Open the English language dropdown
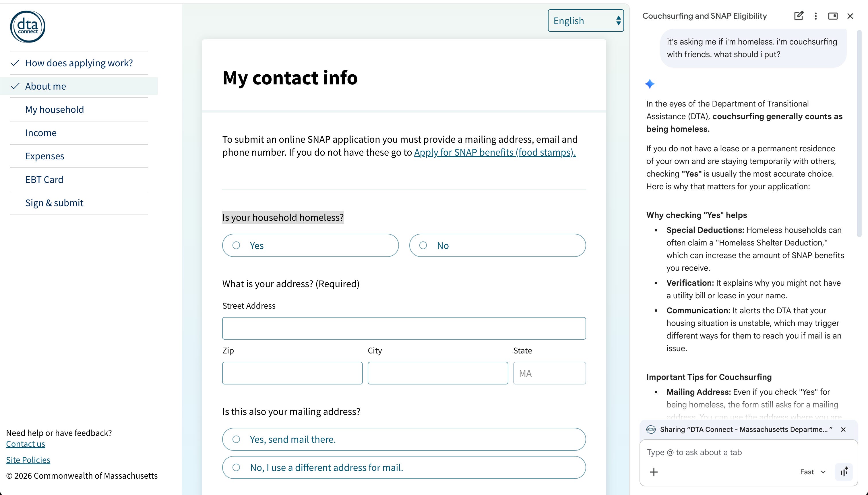This screenshot has height=495, width=868. point(586,21)
